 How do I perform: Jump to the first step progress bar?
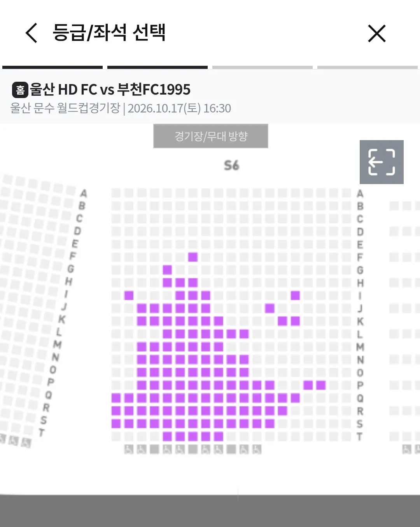click(x=52, y=67)
